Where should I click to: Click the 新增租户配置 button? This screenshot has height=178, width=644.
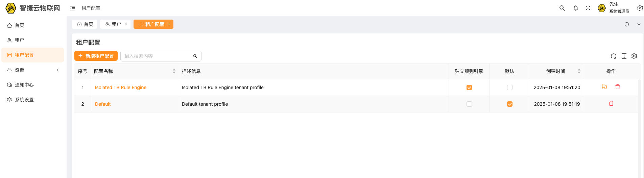click(x=96, y=56)
